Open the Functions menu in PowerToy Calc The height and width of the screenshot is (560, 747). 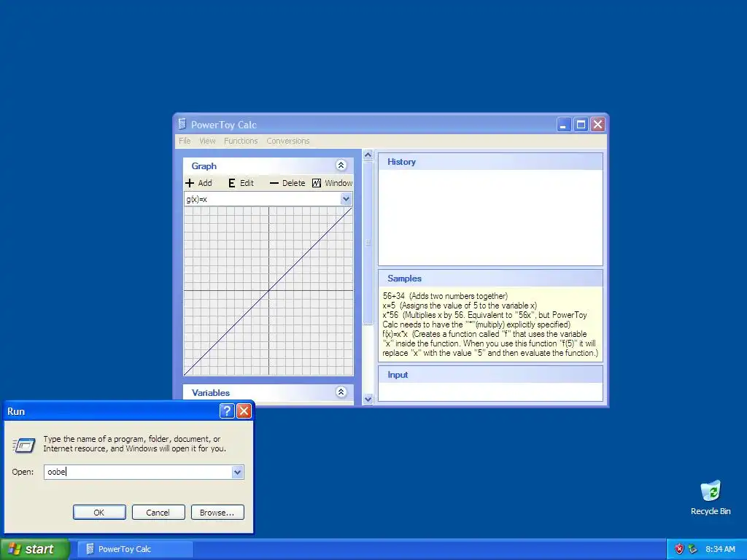click(241, 141)
